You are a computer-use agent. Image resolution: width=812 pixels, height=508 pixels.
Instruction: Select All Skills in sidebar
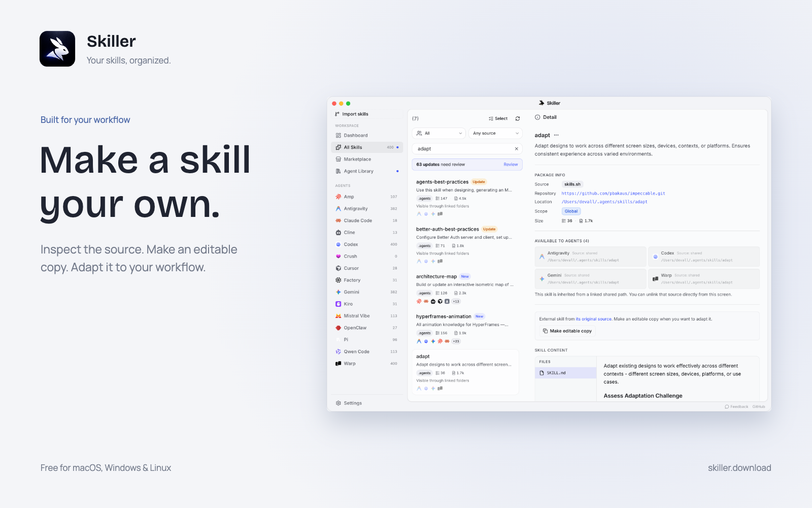coord(367,147)
